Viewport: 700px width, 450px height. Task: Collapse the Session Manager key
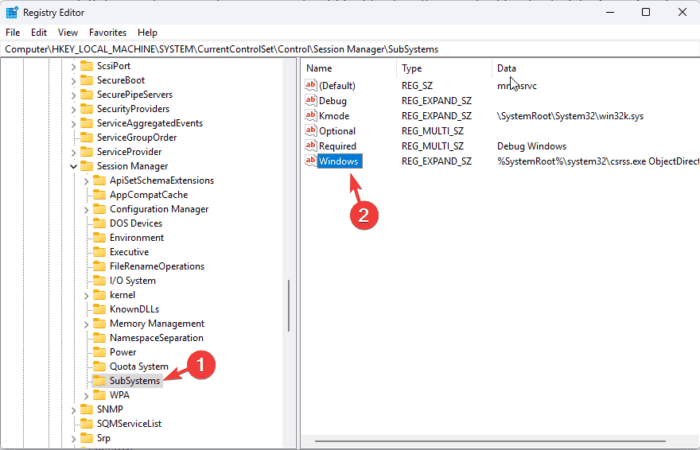(74, 167)
